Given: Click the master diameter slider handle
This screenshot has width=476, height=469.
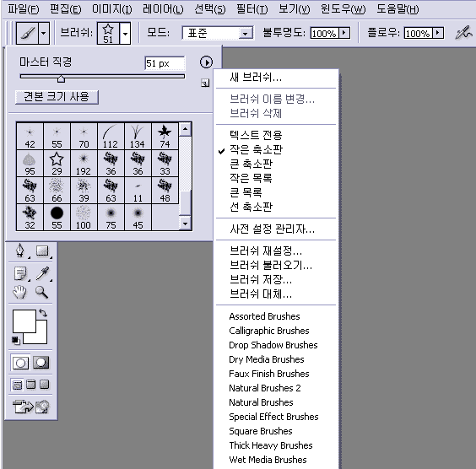Looking at the screenshot, I should (x=61, y=78).
